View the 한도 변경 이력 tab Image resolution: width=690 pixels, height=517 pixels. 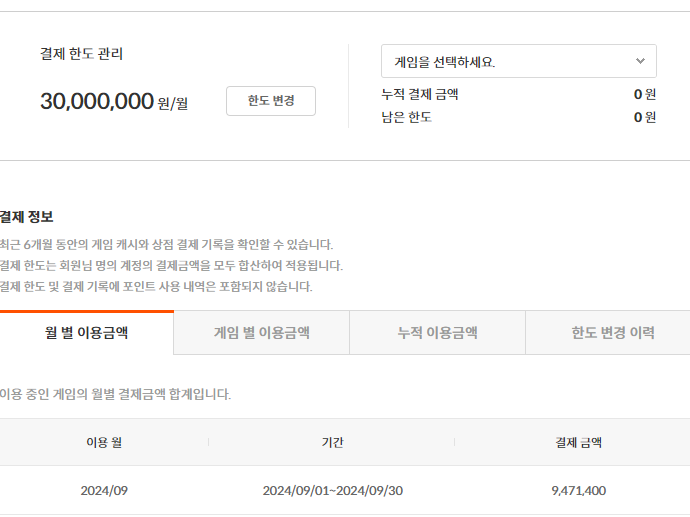coord(613,333)
